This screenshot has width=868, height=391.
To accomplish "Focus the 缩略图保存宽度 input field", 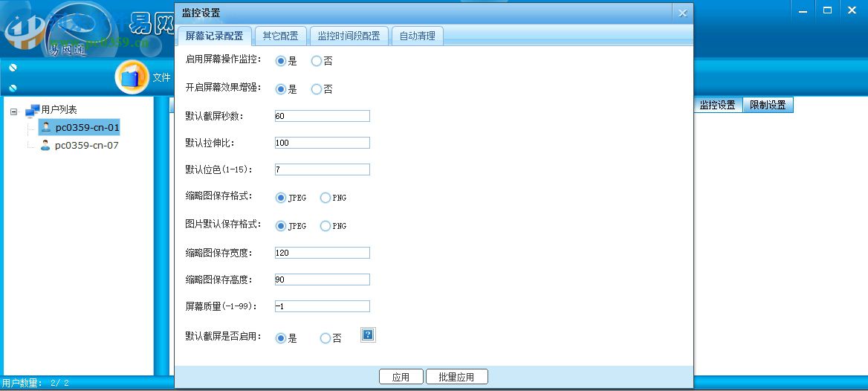I will click(323, 253).
